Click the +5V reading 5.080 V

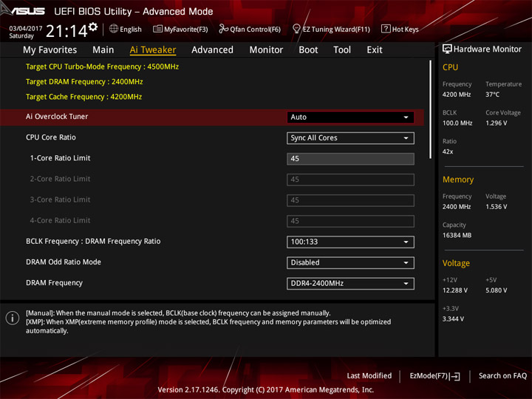(x=496, y=290)
